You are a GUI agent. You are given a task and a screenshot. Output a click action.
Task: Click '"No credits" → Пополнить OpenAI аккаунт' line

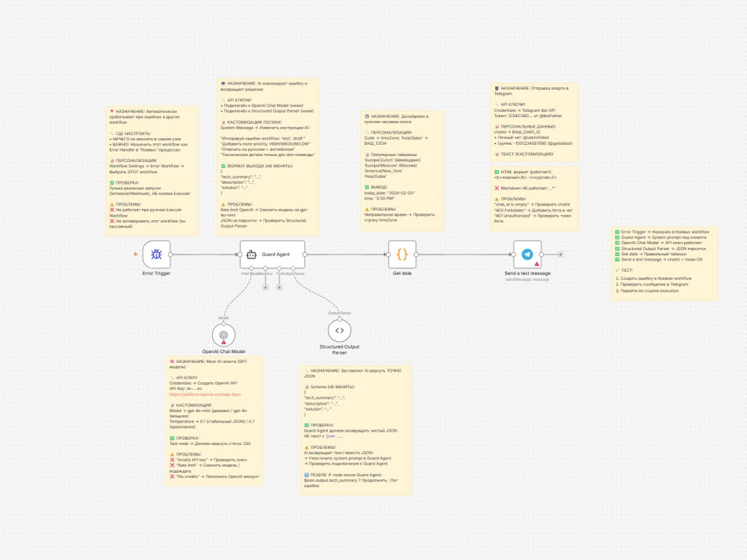(x=214, y=476)
